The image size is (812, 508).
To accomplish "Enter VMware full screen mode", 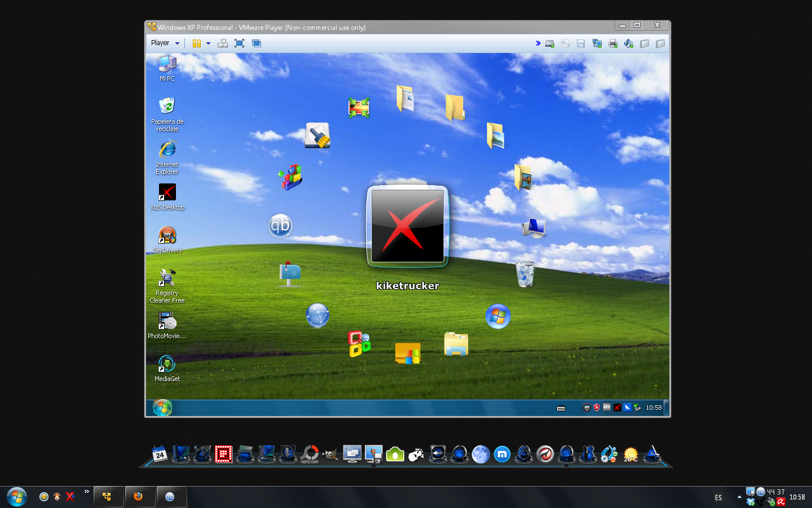I will click(x=239, y=43).
